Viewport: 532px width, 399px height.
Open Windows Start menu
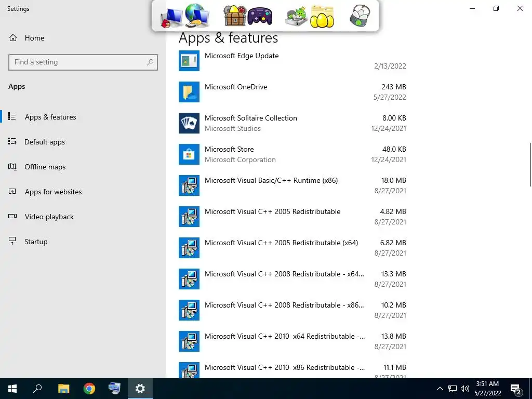click(12, 389)
